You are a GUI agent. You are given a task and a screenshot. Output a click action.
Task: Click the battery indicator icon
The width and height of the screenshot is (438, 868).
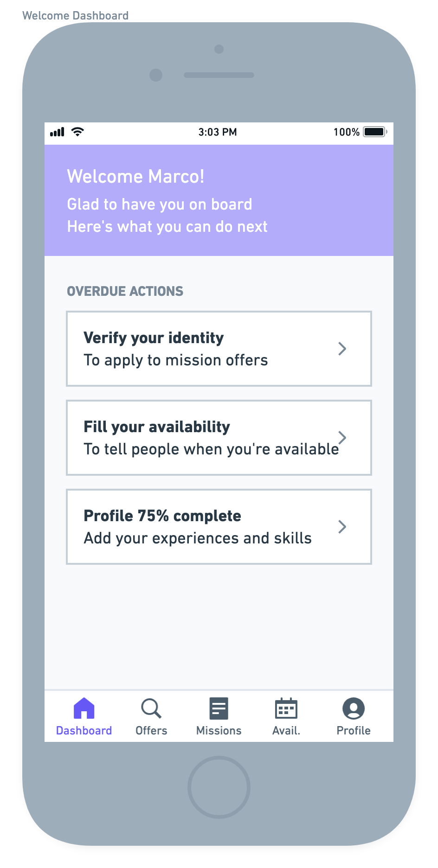pos(375,132)
